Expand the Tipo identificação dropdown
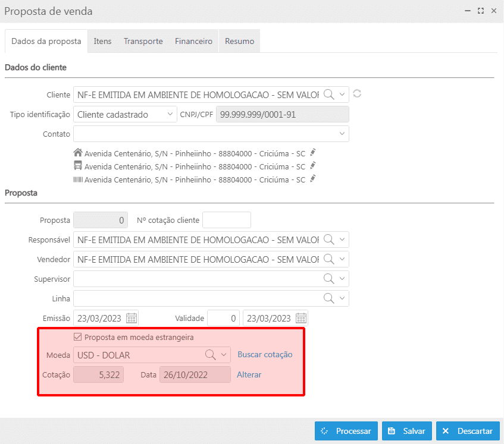Screen dimensions: 504x444 169,115
